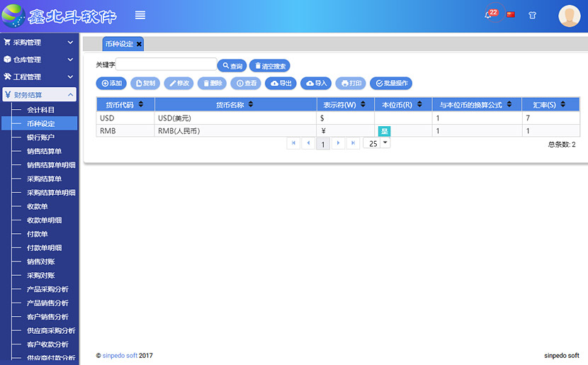This screenshot has width=588, height=365.
Task: Go to first page of table
Action: [293, 143]
